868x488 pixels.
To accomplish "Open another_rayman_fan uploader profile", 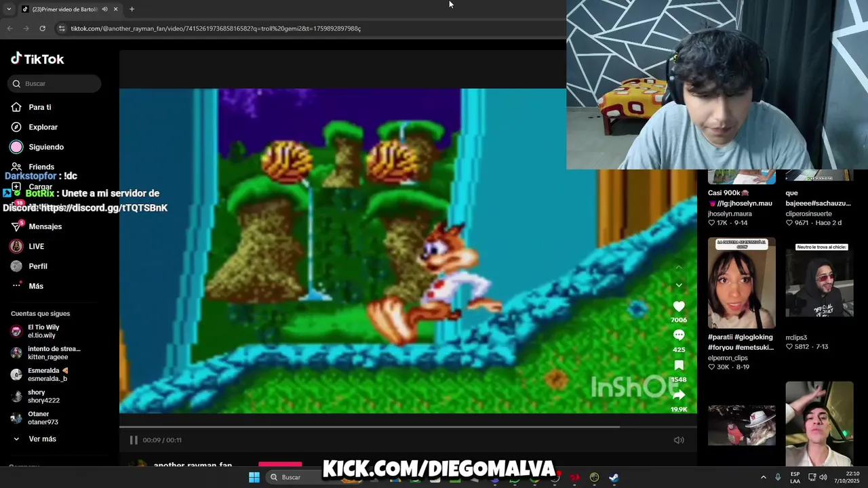I will point(193,466).
